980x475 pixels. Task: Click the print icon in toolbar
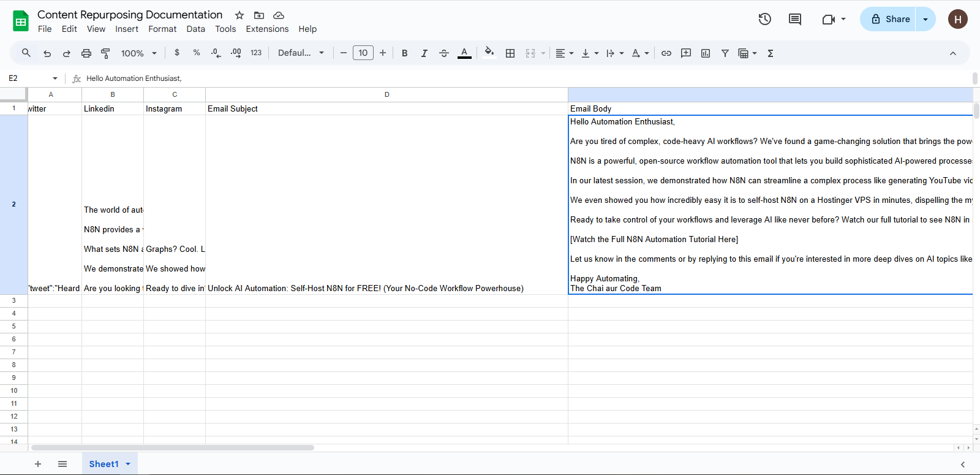[86, 53]
